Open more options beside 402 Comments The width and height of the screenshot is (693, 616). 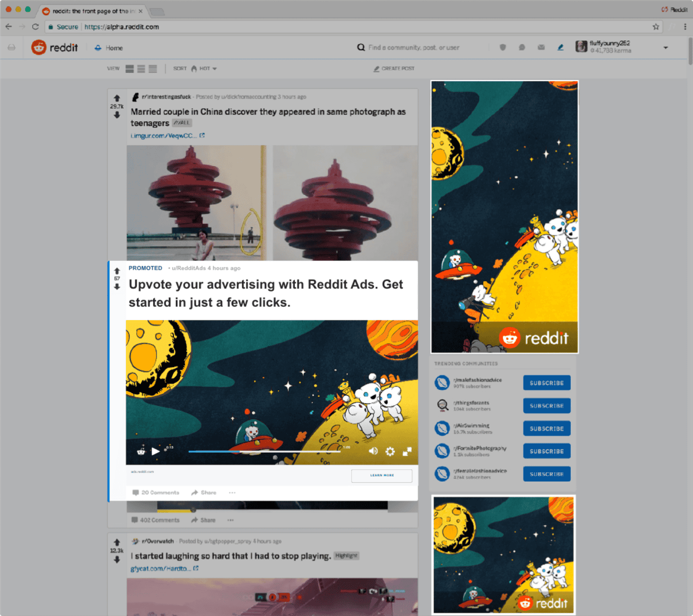click(x=231, y=520)
